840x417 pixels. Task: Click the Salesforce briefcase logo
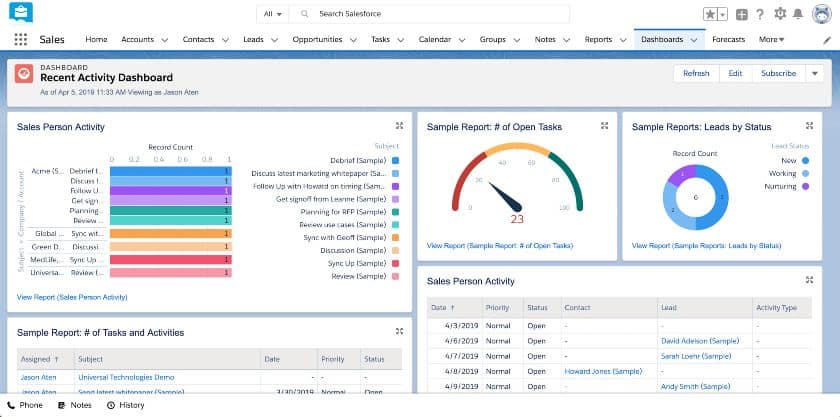[21, 12]
